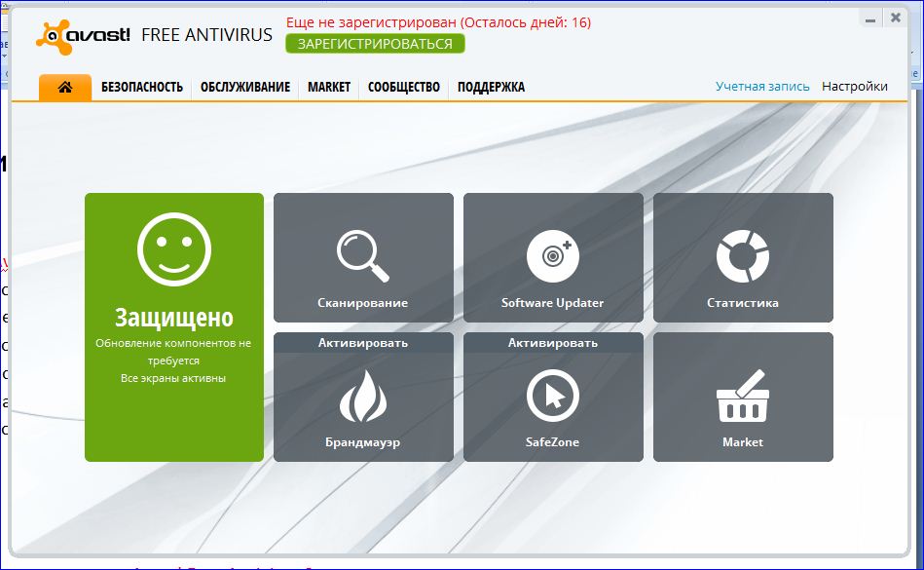Screen dimensions: 924x570
Task: Click the FREE ANTIVIRUS title text
Action: click(206, 35)
